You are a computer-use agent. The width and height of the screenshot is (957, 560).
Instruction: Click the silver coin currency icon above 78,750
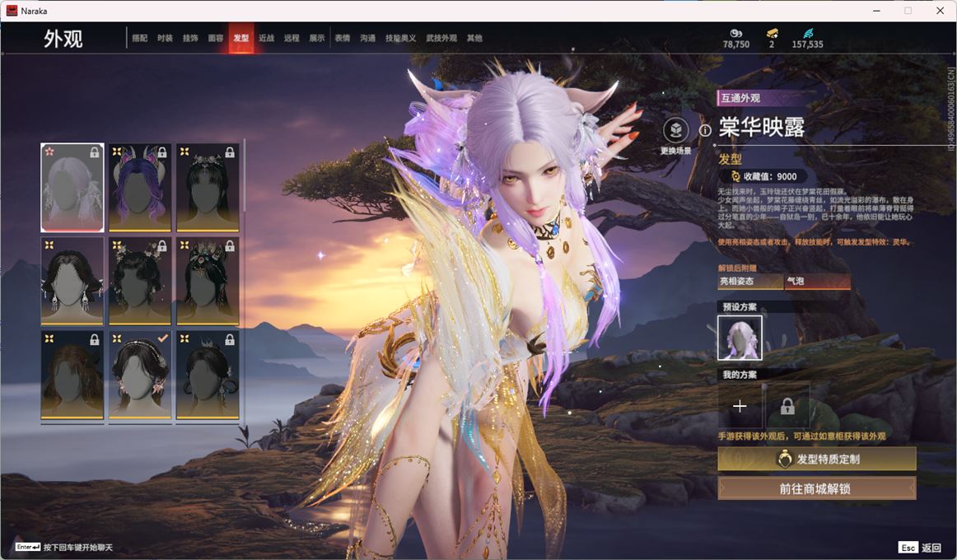736,33
